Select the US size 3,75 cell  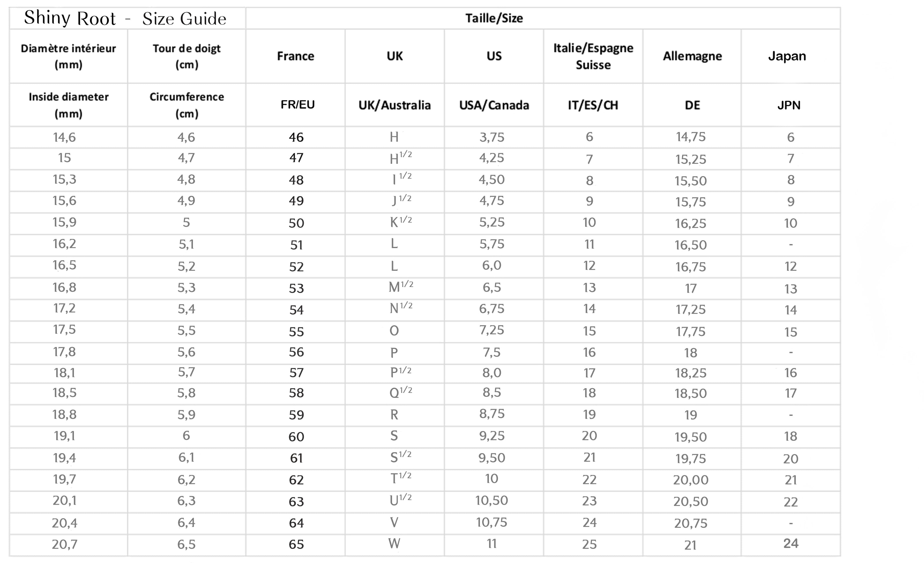[x=492, y=137]
